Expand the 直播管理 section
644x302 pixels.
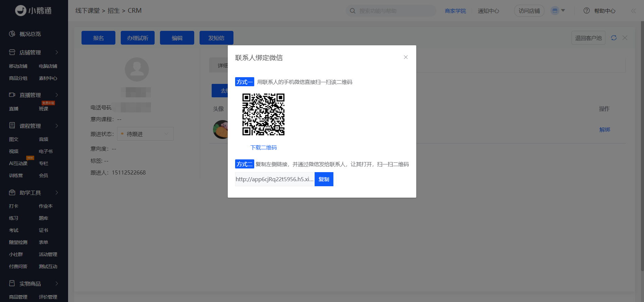(x=57, y=95)
